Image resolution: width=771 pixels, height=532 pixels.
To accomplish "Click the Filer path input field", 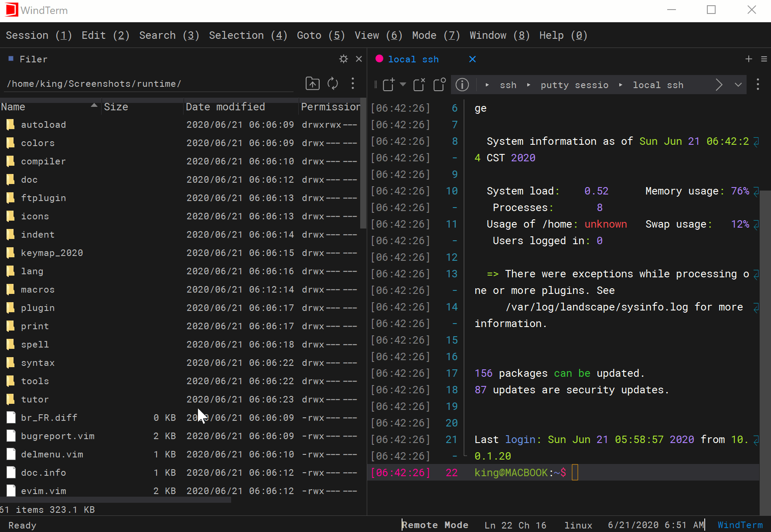I will pyautogui.click(x=148, y=84).
